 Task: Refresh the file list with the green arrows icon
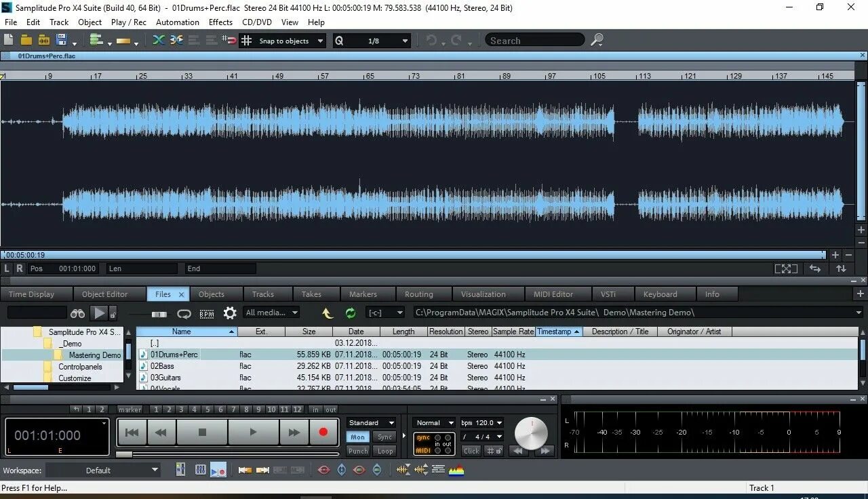[351, 313]
